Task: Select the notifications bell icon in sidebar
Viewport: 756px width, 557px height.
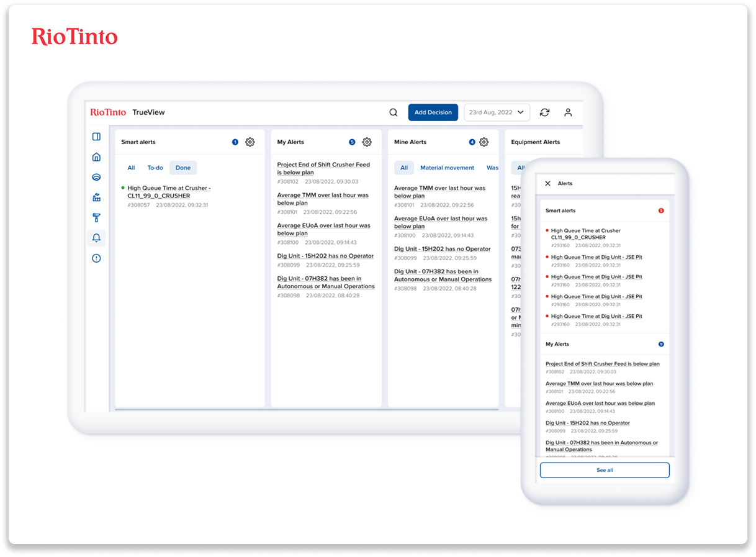Action: pos(96,238)
